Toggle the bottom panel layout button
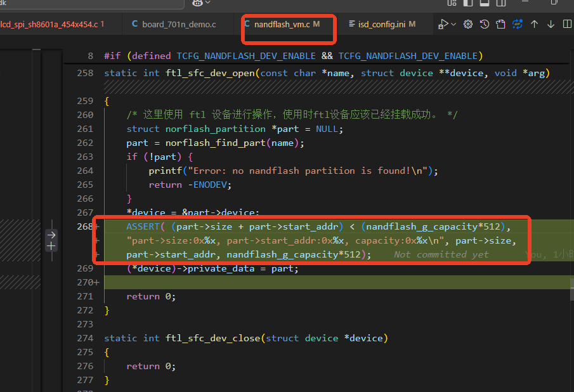This screenshot has height=392, width=574. [485, 3]
